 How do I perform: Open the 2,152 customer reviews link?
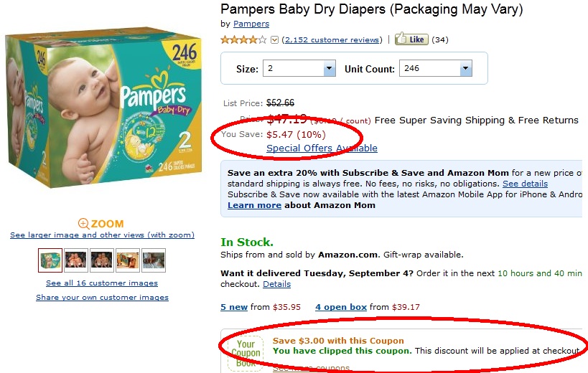click(332, 39)
